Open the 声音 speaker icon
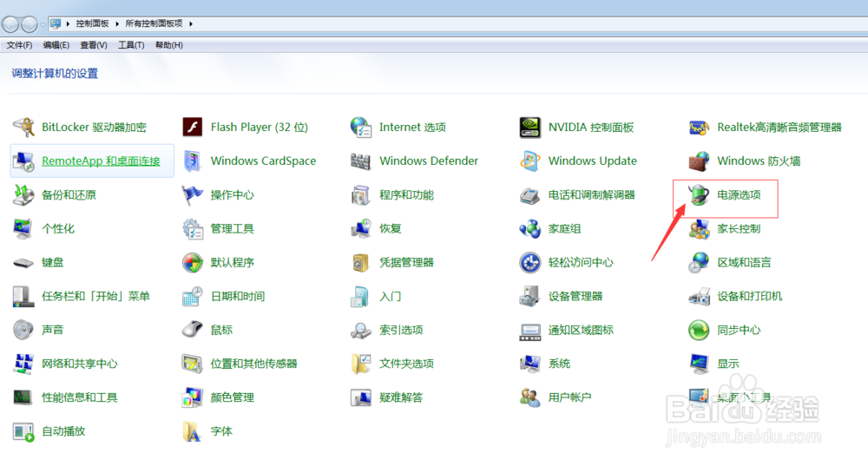The image size is (868, 466). click(x=23, y=330)
